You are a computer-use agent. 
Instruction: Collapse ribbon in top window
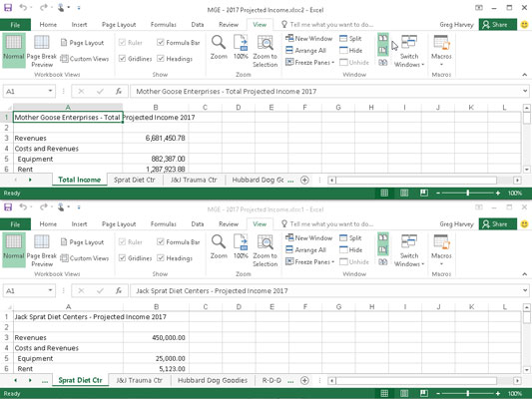click(x=525, y=75)
